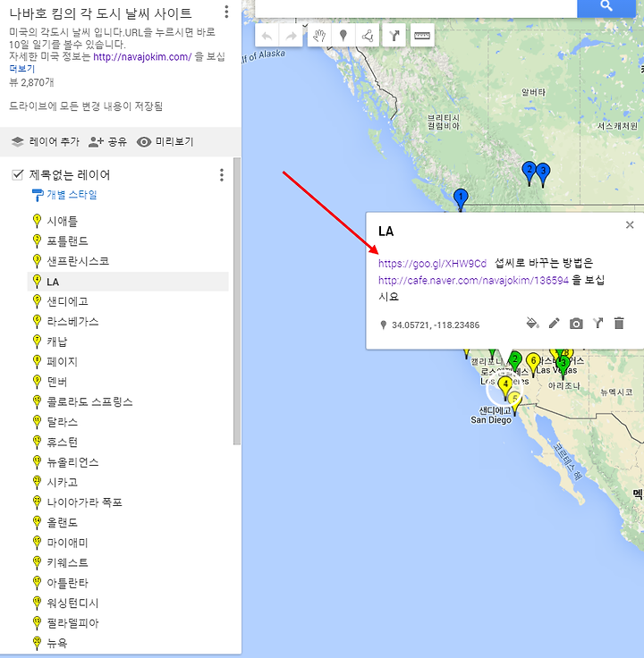Screen dimensions: 644x658
Task: Toggle the 제목없는 레이어 checkbox
Action: click(x=17, y=174)
